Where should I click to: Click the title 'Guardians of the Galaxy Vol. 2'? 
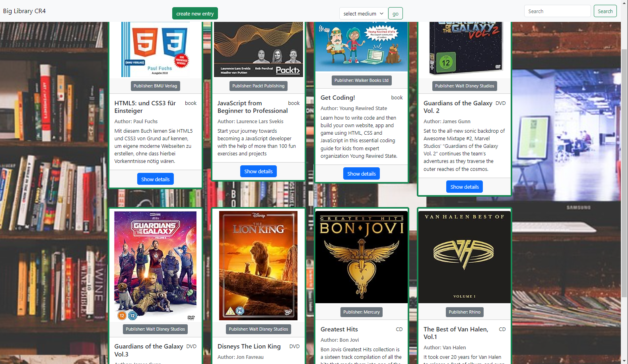(458, 107)
